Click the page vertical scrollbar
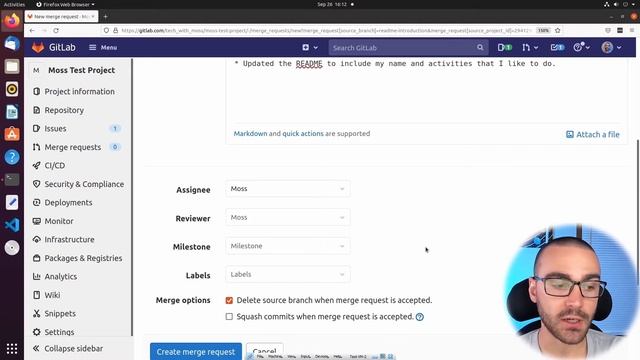This screenshot has height=360, width=640. [x=638, y=212]
